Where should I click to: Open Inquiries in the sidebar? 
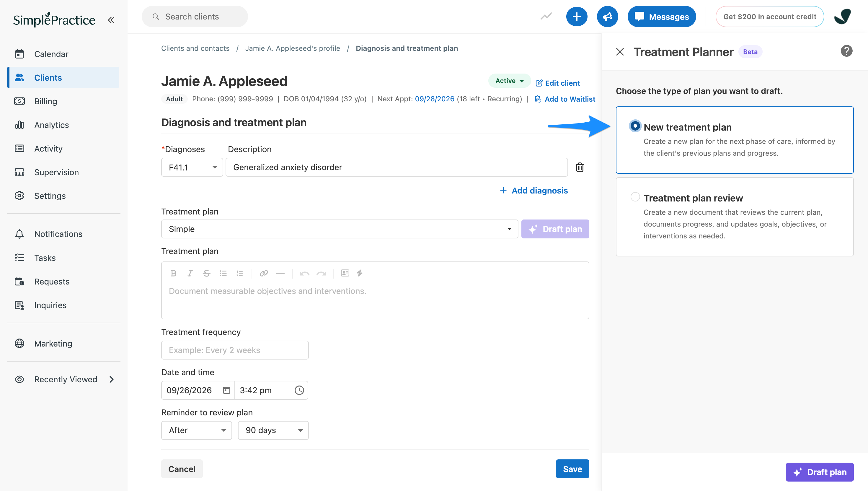click(x=63, y=305)
